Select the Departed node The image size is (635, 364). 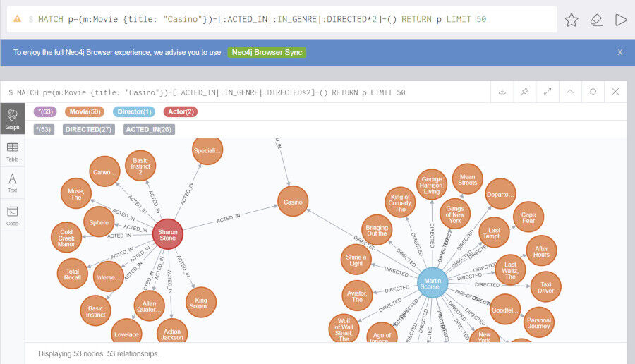point(500,194)
